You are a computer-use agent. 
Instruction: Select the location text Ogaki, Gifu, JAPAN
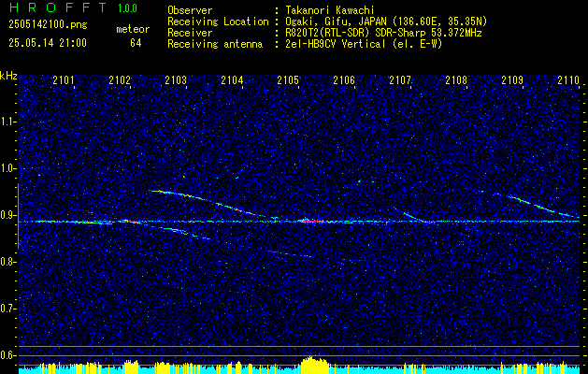337,22
